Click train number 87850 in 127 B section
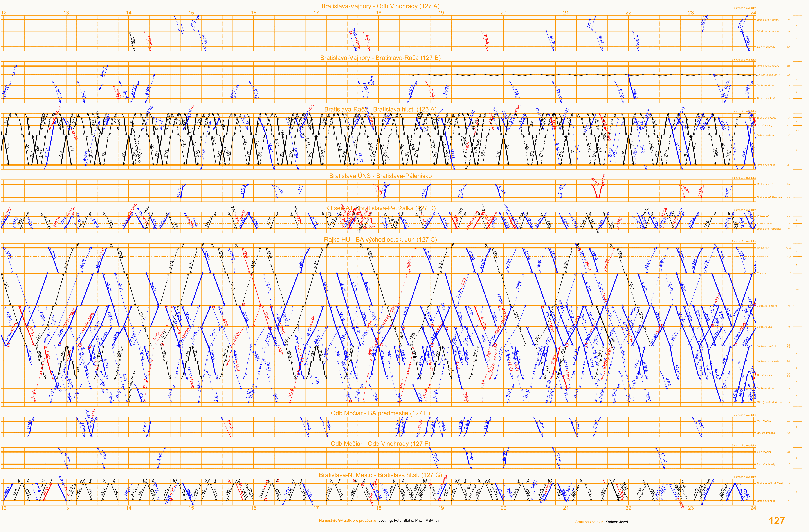Viewport: 809px width, 532px height. point(233,93)
